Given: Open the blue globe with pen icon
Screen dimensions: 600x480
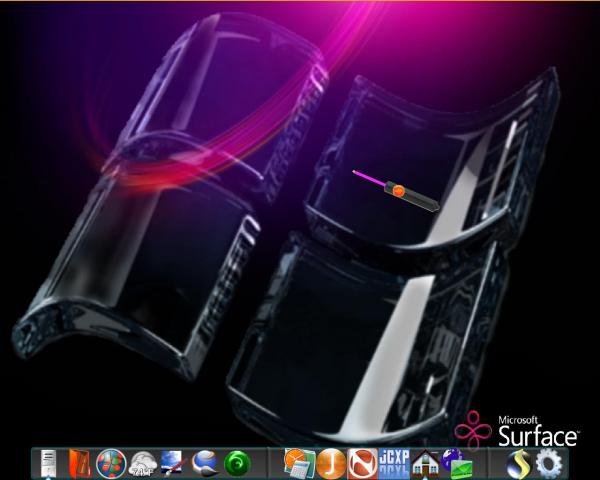Looking at the screenshot, I should [205, 464].
